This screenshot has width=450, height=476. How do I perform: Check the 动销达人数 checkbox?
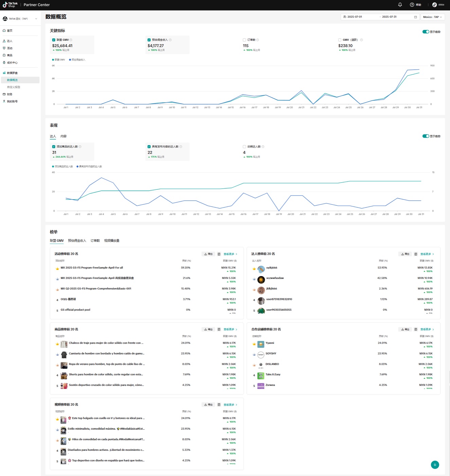click(245, 147)
